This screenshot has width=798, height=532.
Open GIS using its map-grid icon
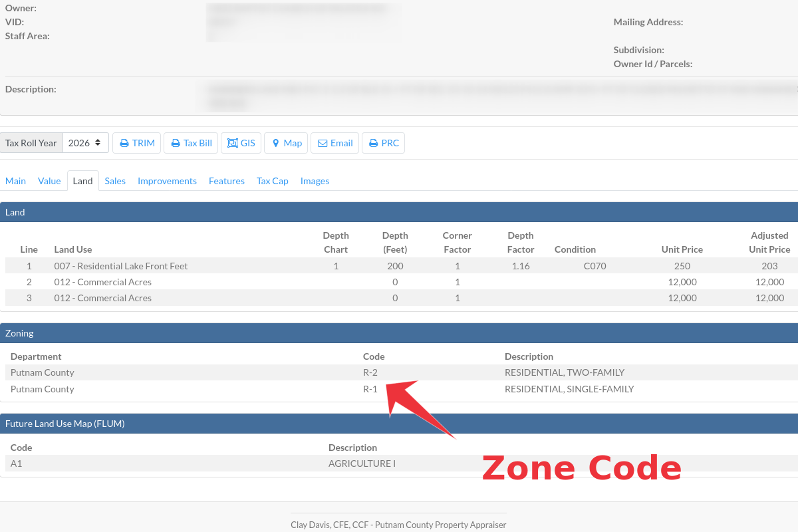[x=231, y=142]
